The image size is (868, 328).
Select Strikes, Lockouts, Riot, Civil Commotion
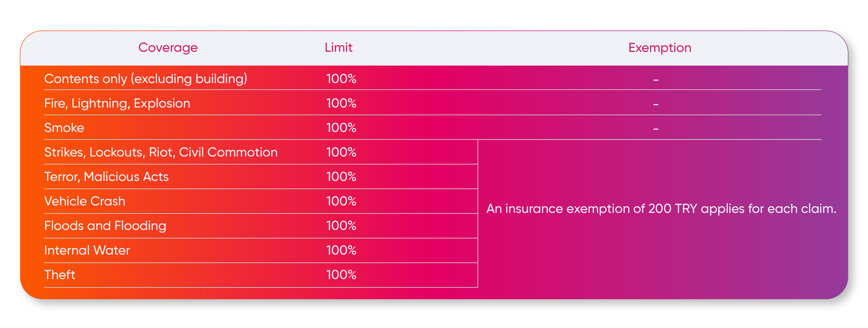tap(161, 152)
